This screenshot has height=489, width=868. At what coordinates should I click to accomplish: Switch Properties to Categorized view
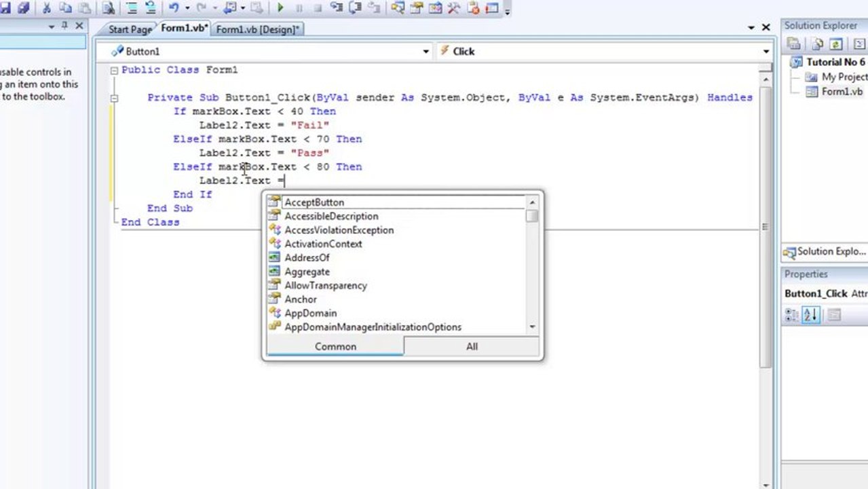click(792, 314)
